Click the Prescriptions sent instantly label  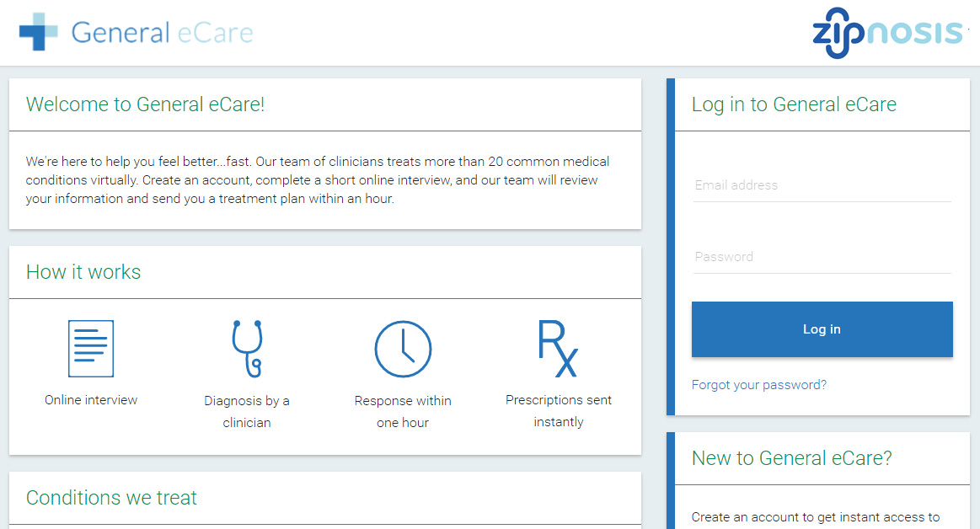click(x=558, y=411)
